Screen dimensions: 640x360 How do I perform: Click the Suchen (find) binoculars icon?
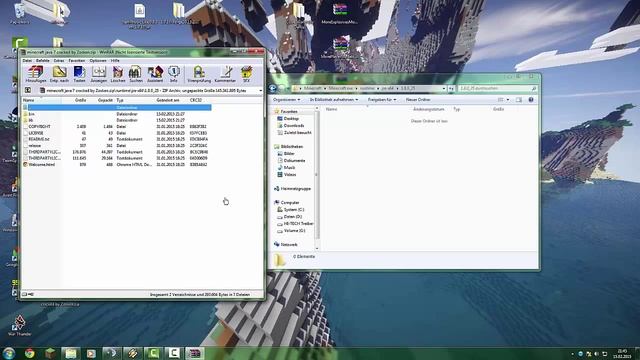[136, 74]
